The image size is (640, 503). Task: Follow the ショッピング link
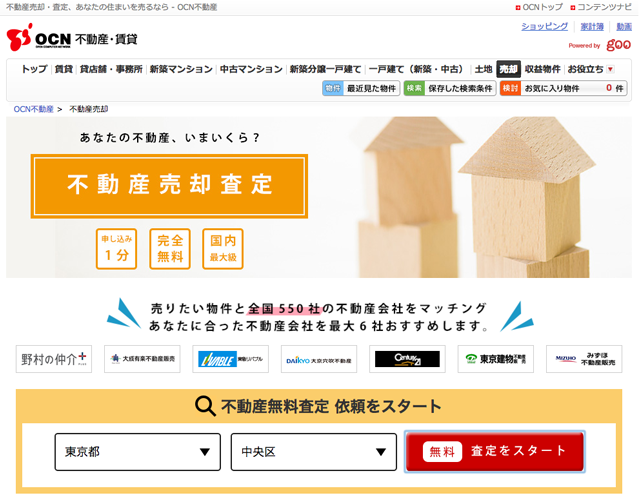tap(544, 27)
